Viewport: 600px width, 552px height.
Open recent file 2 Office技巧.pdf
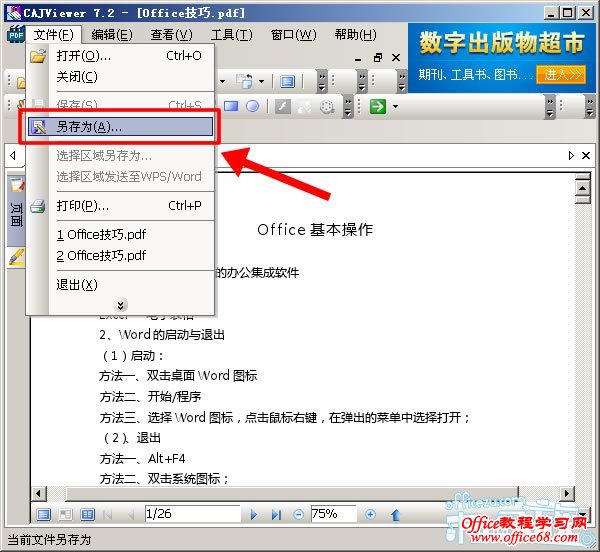[x=120, y=255]
